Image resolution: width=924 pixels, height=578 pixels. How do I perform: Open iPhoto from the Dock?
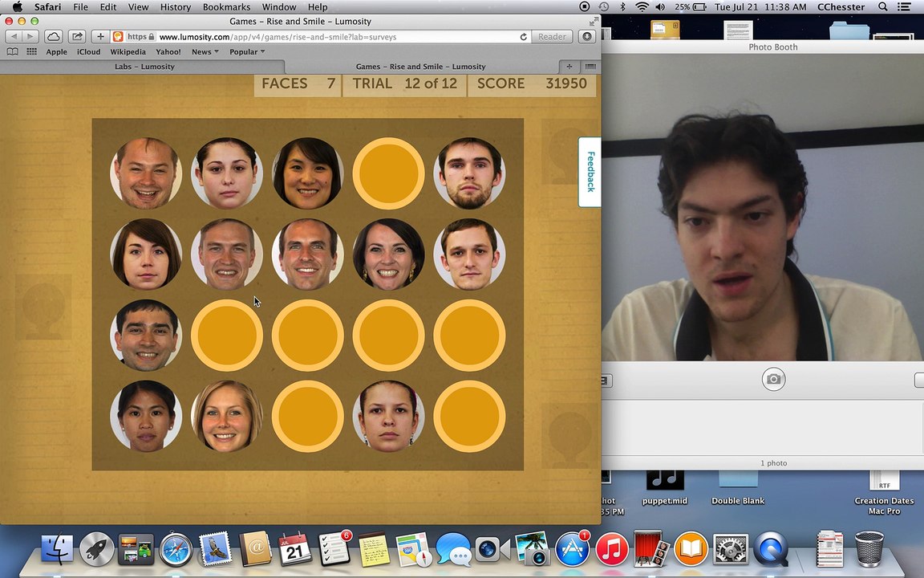click(x=532, y=549)
